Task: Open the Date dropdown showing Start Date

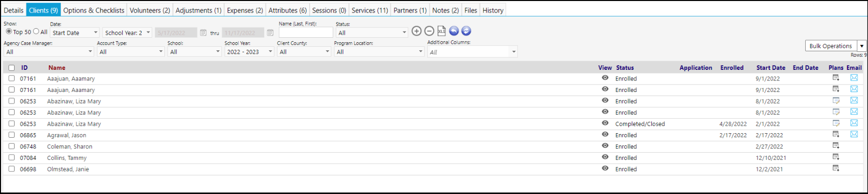Action: pyautogui.click(x=75, y=33)
